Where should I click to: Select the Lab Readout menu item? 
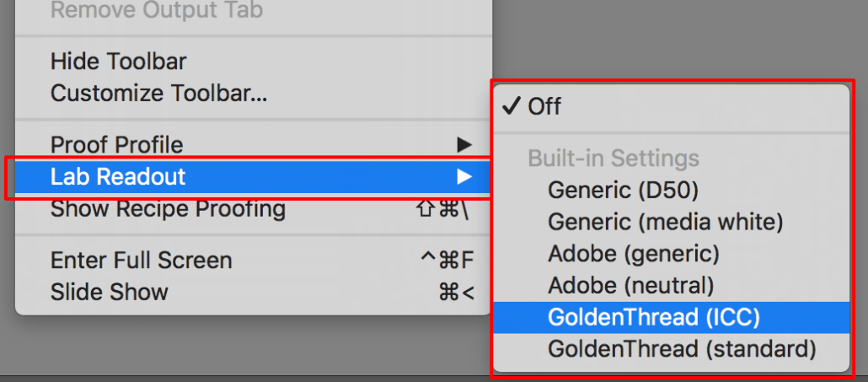[118, 177]
